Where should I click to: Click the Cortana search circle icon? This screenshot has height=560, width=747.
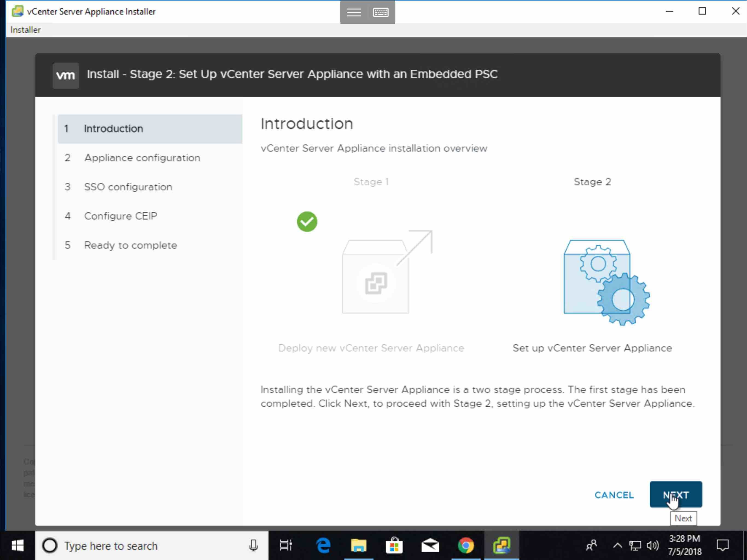(x=50, y=546)
